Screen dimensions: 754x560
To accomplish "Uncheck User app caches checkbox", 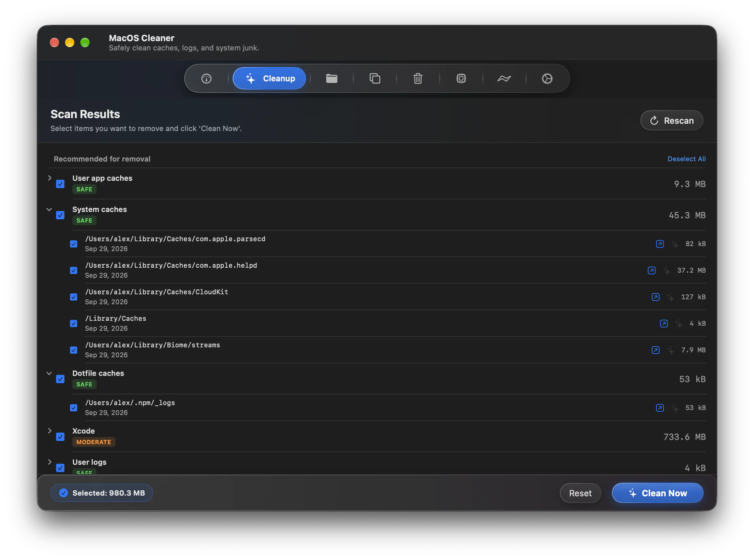I will click(60, 184).
